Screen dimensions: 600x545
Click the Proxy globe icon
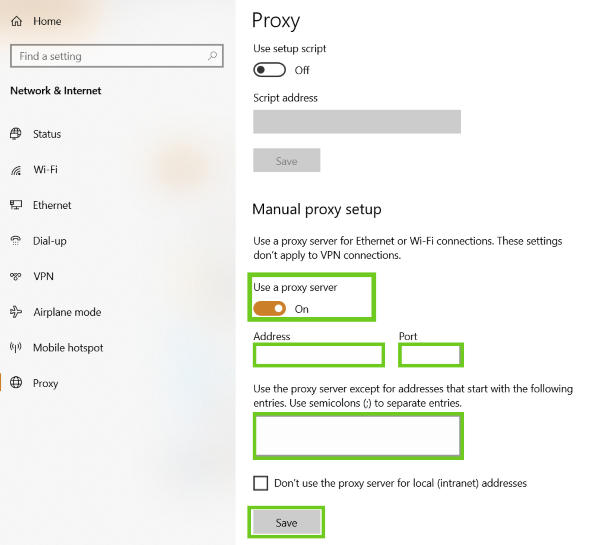(16, 383)
